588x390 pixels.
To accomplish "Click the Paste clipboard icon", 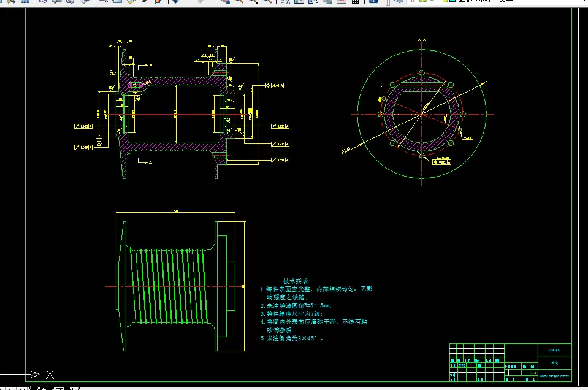I will pos(131,1).
